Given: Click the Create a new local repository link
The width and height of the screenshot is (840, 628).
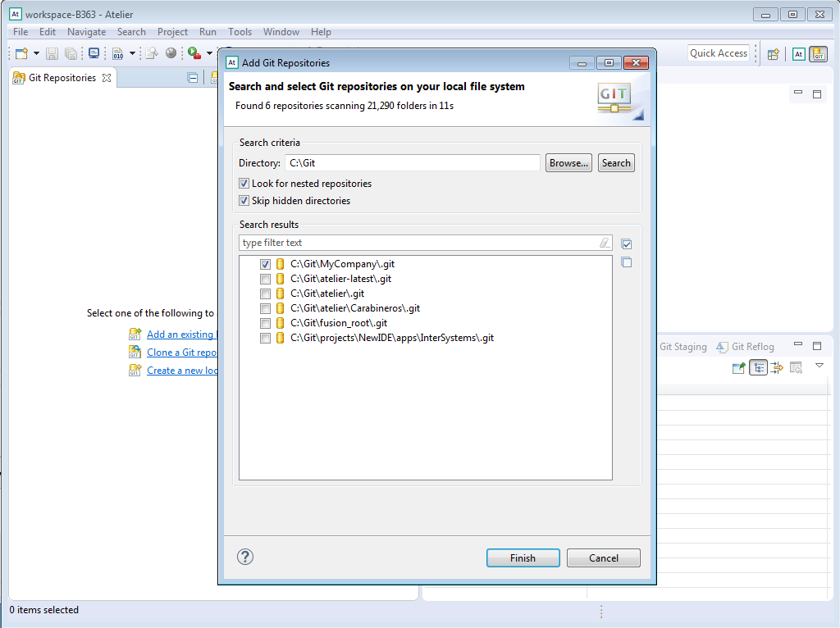Looking at the screenshot, I should (x=182, y=371).
